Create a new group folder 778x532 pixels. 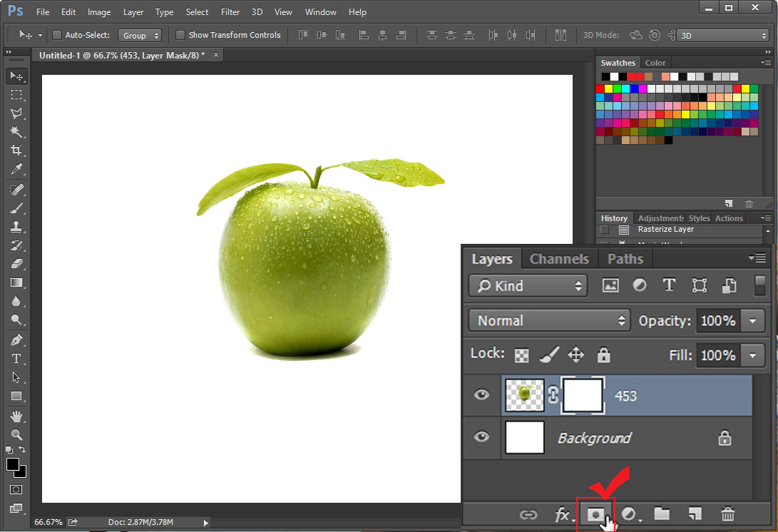(662, 513)
